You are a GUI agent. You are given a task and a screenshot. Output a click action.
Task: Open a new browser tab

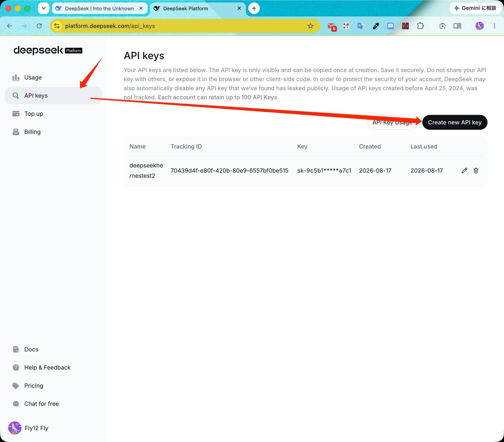pyautogui.click(x=254, y=8)
